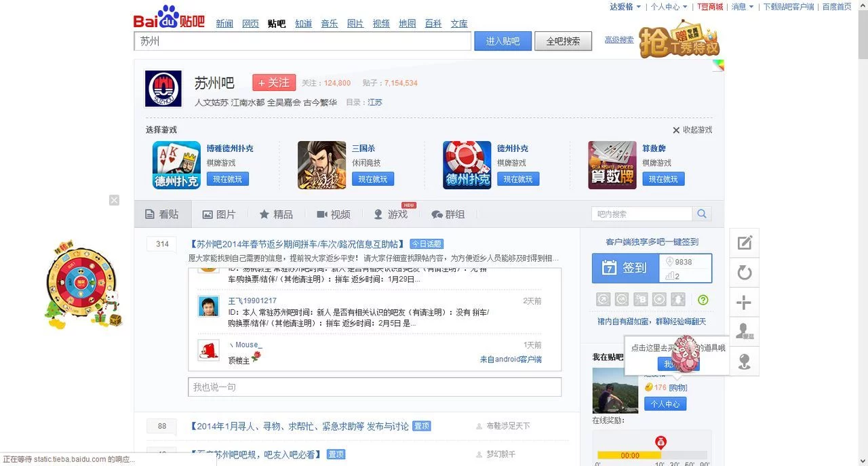Collapse the games section via 收起游戏

point(692,130)
